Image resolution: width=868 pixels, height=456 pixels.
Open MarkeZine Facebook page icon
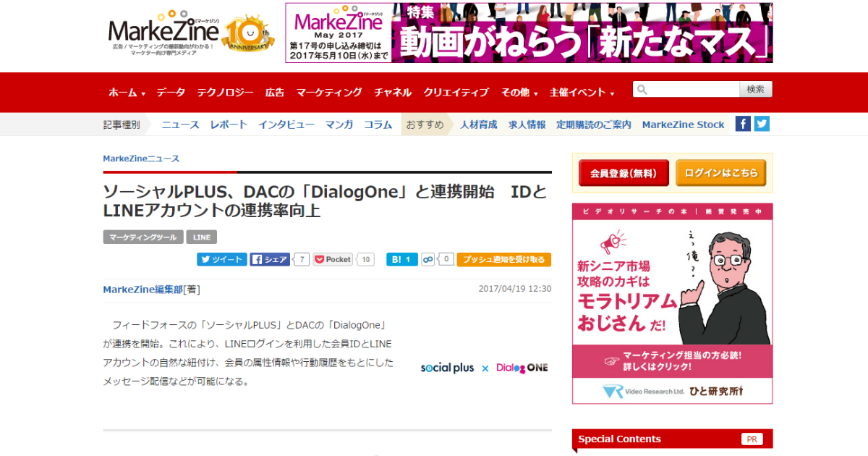pos(743,124)
